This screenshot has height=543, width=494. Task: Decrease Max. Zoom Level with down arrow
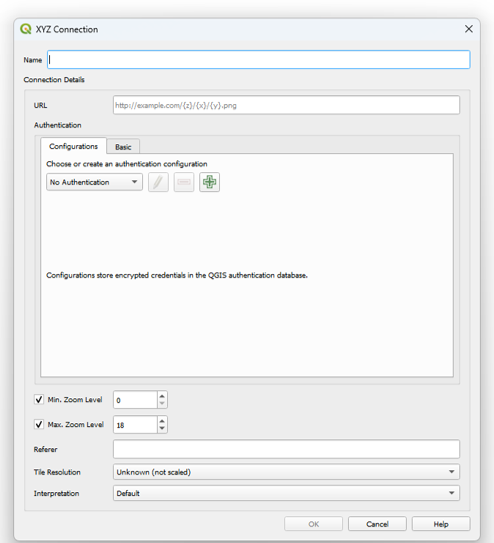point(162,429)
